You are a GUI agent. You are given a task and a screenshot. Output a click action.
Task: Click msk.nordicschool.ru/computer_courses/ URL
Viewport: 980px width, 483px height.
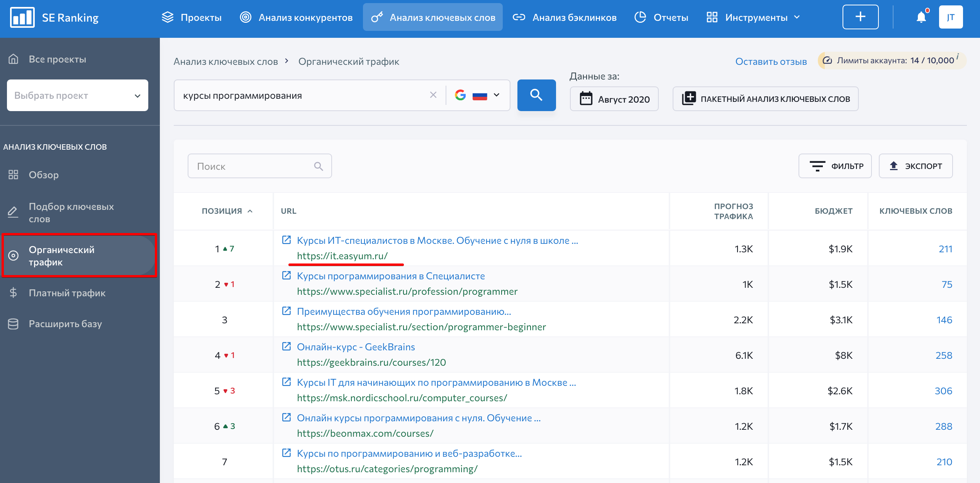pos(402,398)
